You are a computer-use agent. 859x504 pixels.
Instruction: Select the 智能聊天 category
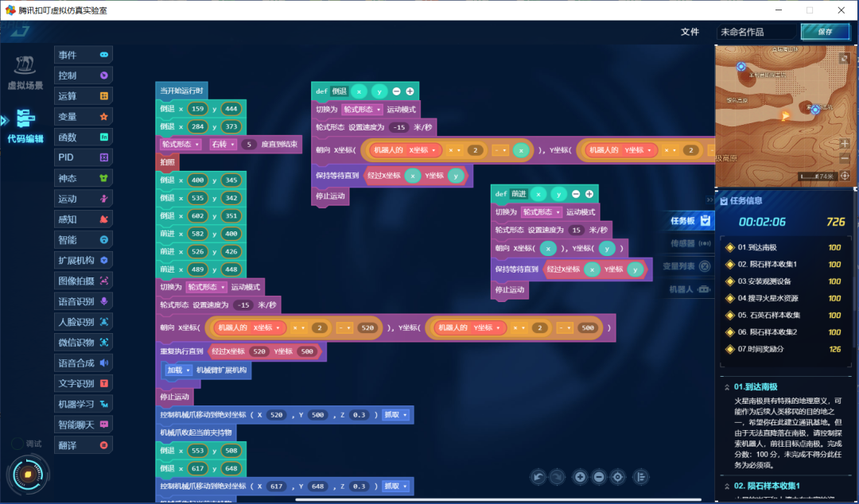pyautogui.click(x=84, y=425)
